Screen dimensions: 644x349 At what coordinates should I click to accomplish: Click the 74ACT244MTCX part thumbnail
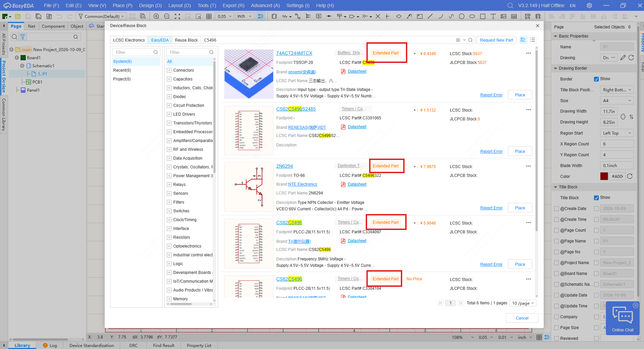pos(249,74)
